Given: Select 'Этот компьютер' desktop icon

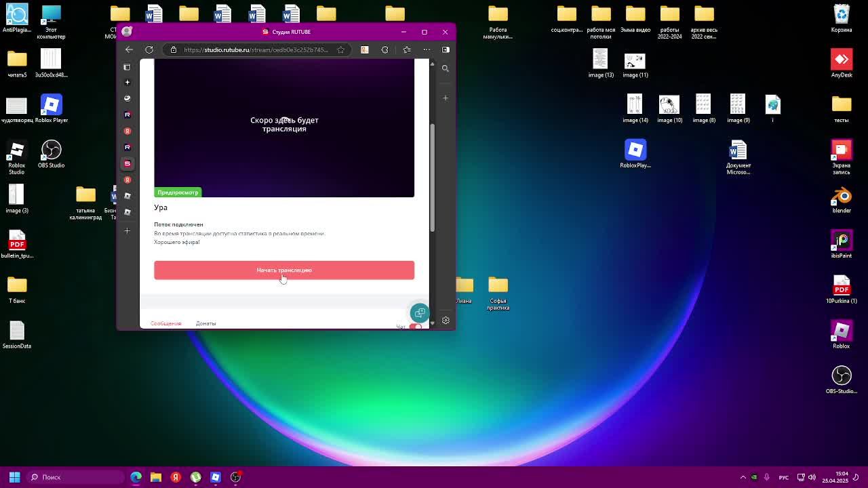Looking at the screenshot, I should tap(51, 22).
